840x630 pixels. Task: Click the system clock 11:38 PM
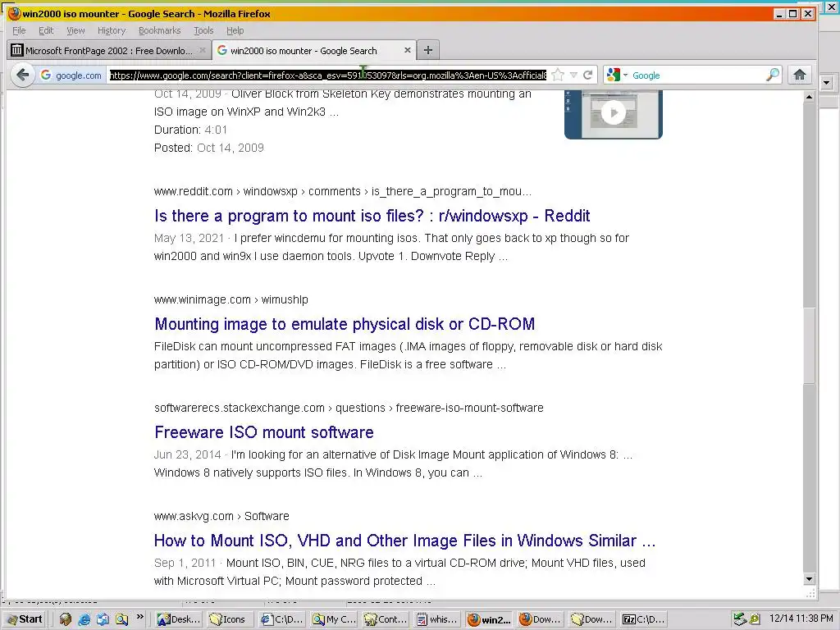click(801, 619)
